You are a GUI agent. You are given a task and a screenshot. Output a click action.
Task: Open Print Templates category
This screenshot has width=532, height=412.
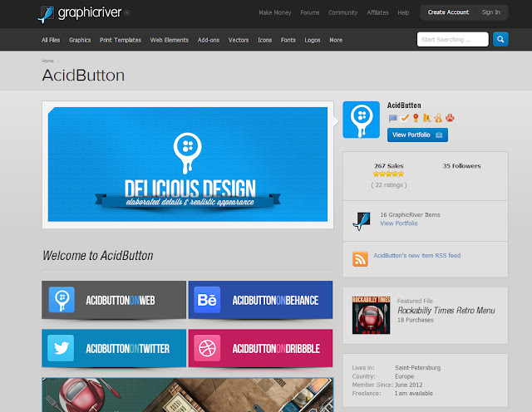(121, 40)
